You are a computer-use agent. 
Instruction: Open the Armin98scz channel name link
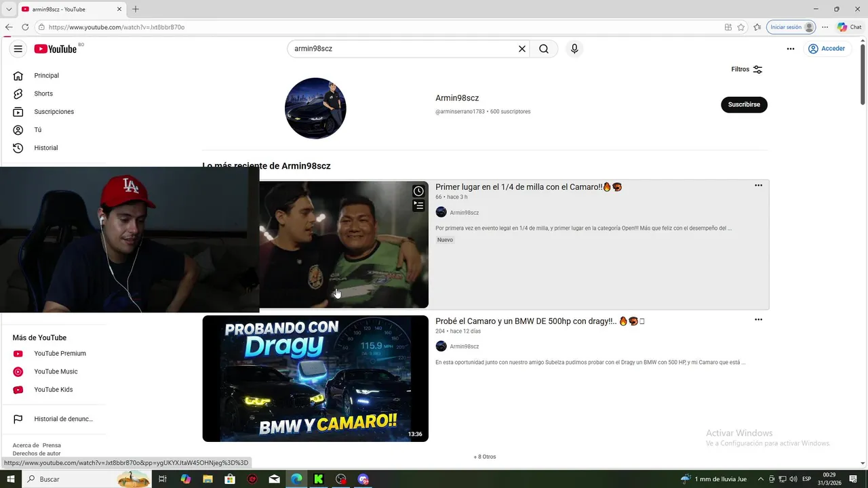[x=457, y=98]
